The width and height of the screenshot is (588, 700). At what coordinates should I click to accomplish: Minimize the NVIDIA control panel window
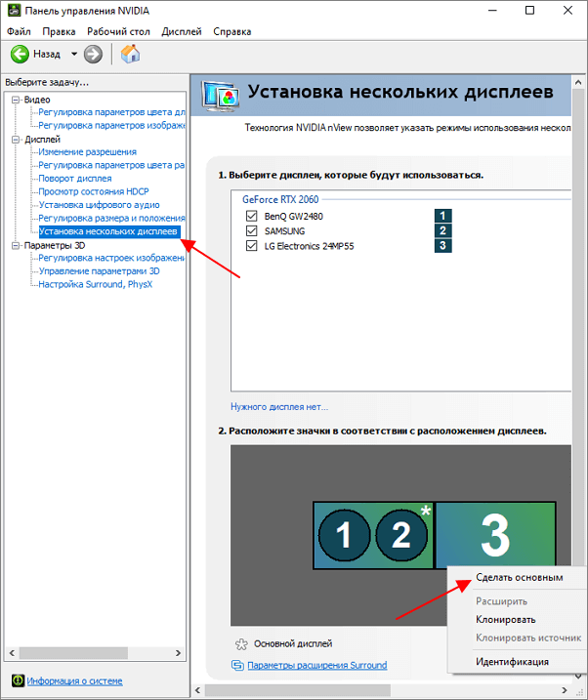click(492, 11)
